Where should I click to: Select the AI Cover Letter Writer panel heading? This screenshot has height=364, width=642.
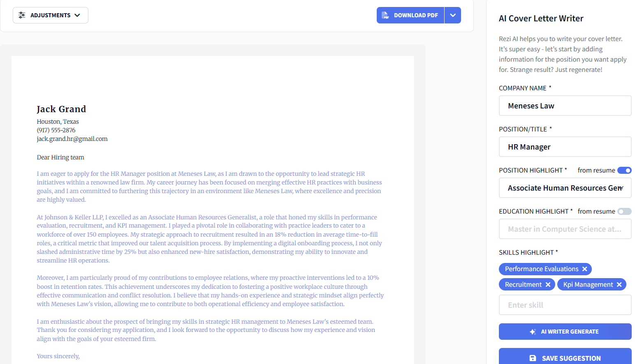(541, 18)
